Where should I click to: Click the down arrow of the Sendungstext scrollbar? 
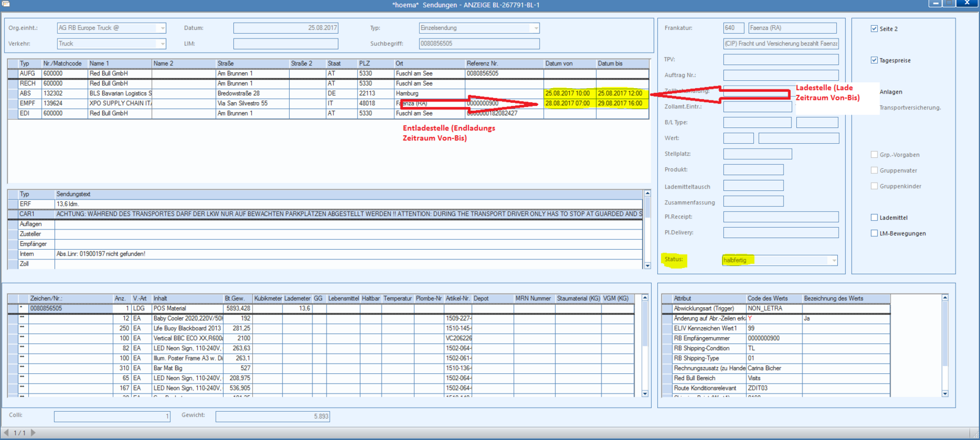[x=647, y=266]
